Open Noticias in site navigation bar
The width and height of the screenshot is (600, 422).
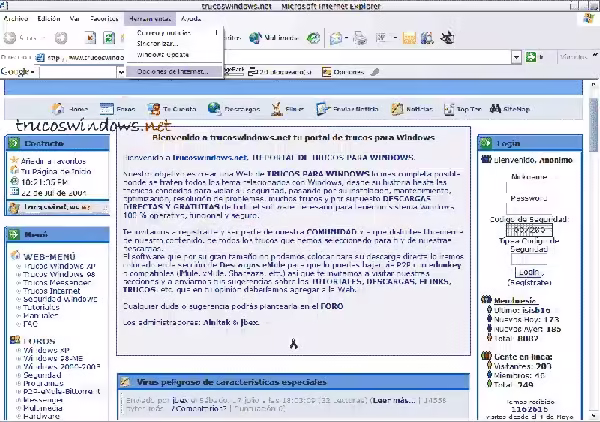(x=412, y=109)
